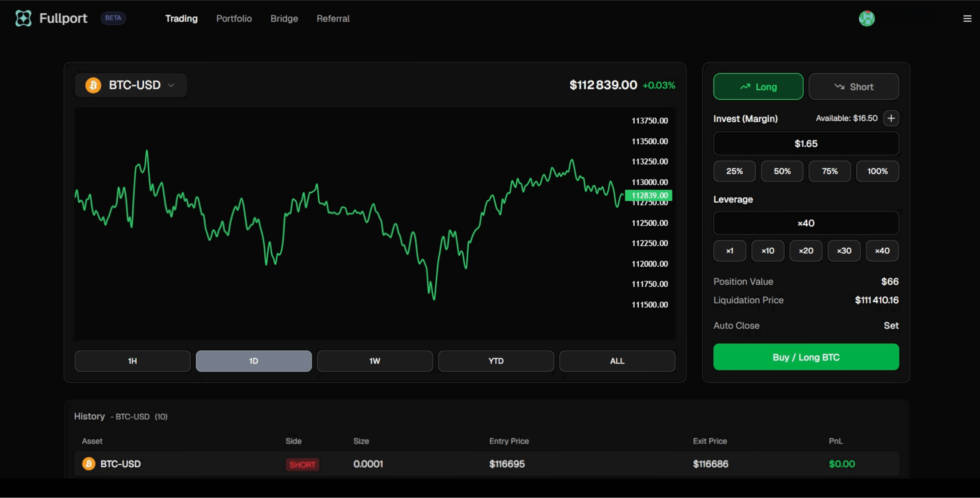Image resolution: width=980 pixels, height=498 pixels.
Task: Click the margin amount input showing $1.65
Action: (805, 143)
